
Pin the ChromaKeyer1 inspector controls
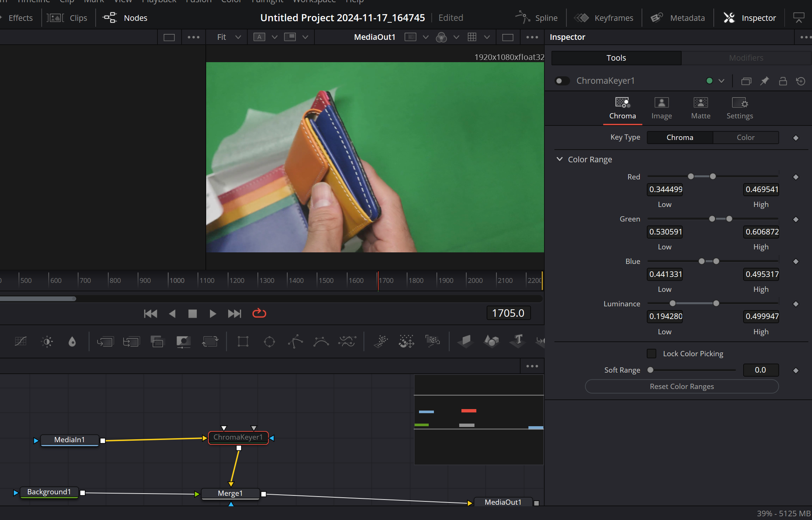(764, 81)
